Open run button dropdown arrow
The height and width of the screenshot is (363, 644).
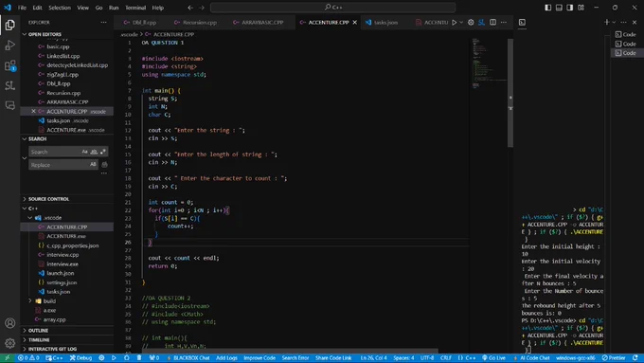click(461, 22)
